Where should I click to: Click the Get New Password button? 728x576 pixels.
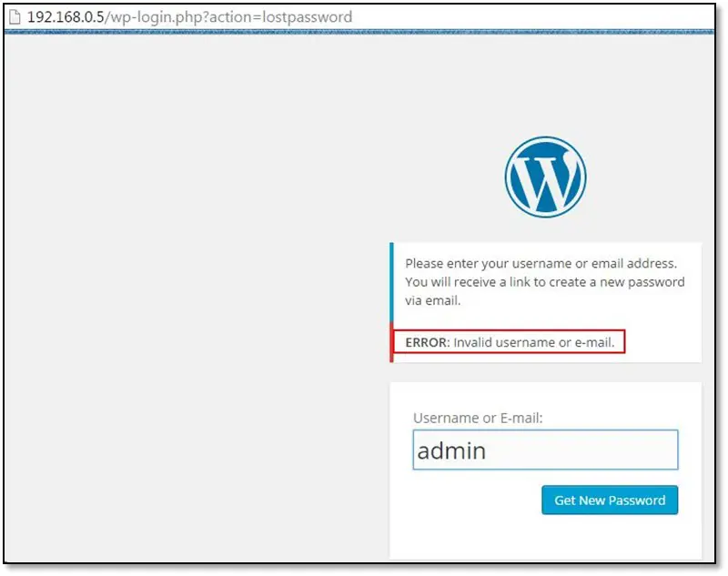[x=610, y=500]
